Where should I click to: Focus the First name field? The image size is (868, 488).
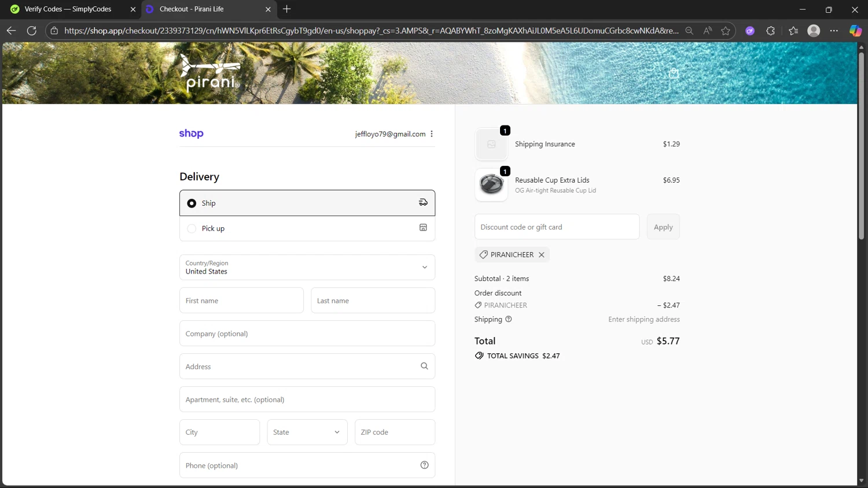[241, 300]
